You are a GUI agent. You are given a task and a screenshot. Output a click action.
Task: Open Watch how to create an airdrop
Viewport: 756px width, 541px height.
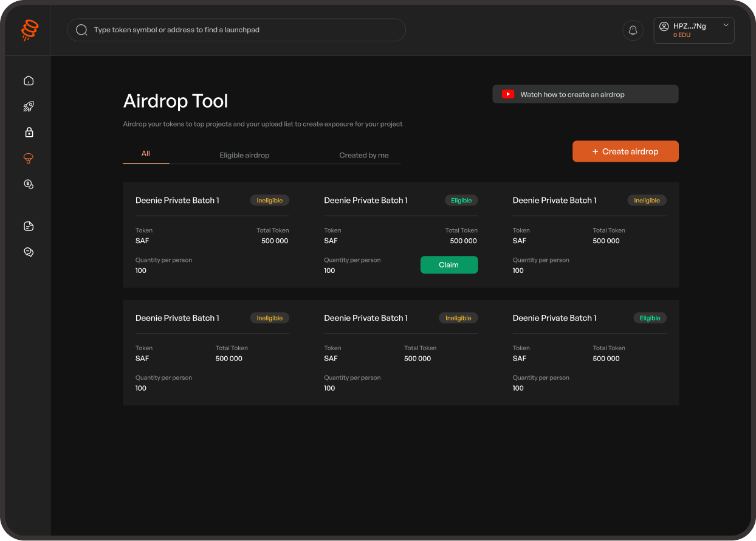point(585,94)
